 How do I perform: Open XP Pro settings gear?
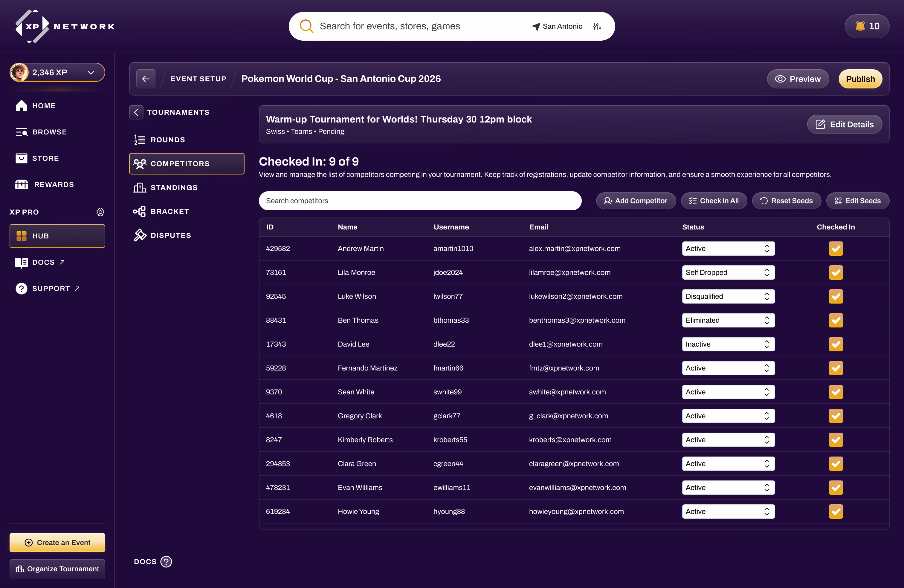100,212
